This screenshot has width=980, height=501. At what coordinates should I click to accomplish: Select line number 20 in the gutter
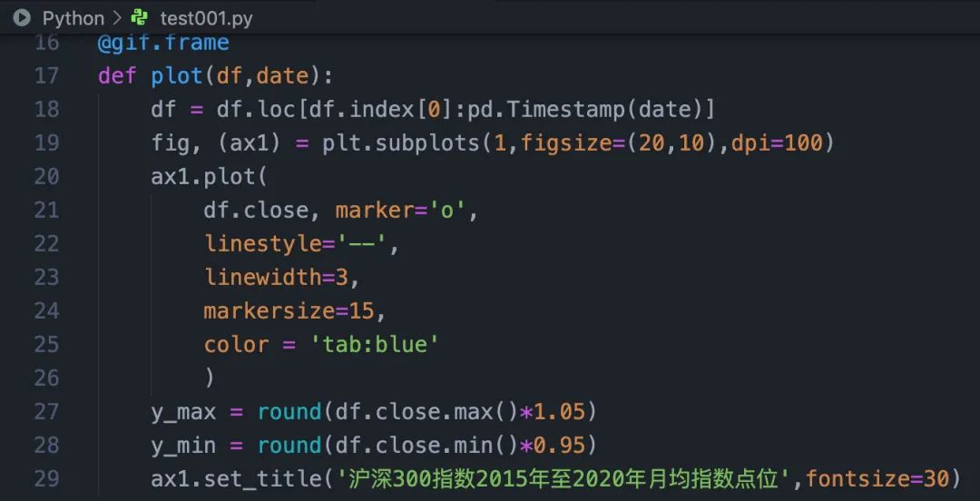click(x=46, y=176)
